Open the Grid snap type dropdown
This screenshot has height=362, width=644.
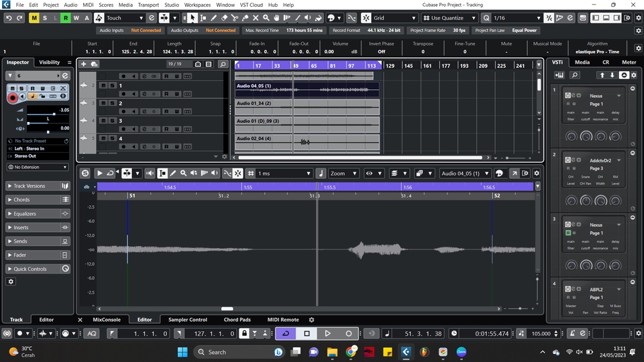394,18
